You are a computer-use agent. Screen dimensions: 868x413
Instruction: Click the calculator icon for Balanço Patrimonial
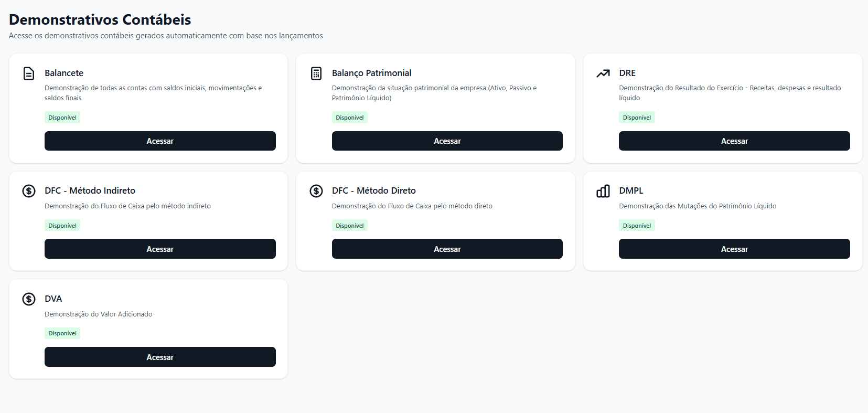click(x=316, y=73)
